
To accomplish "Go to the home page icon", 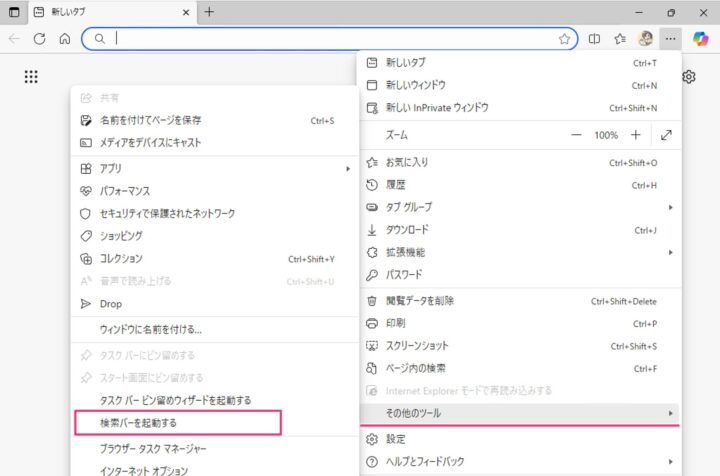I will tap(65, 39).
